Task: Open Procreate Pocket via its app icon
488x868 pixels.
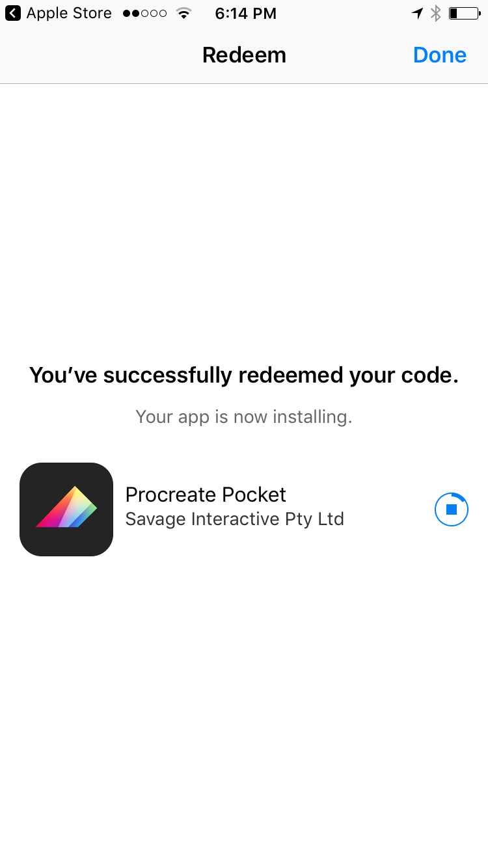Action: point(66,509)
